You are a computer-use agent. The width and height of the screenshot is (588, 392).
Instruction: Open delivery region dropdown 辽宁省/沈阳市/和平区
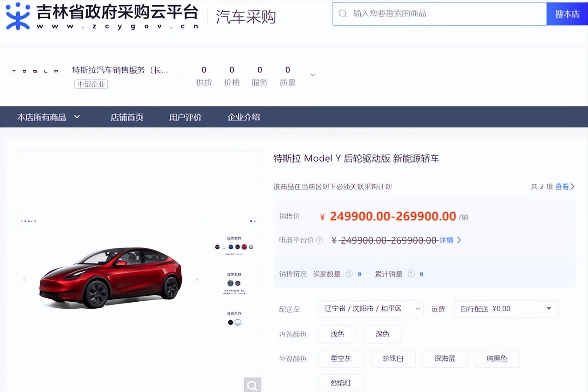click(371, 309)
